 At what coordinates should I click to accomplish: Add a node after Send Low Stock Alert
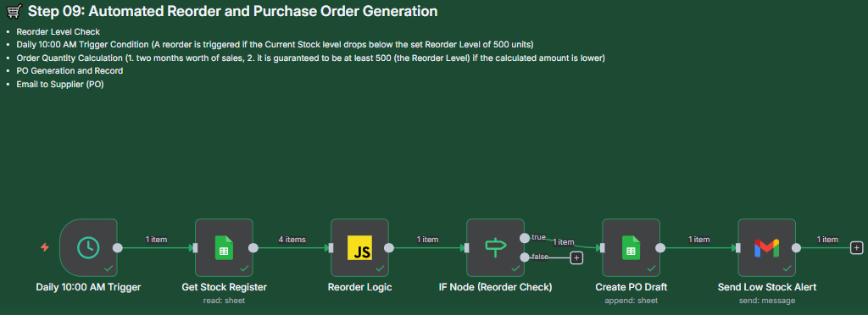pos(856,248)
